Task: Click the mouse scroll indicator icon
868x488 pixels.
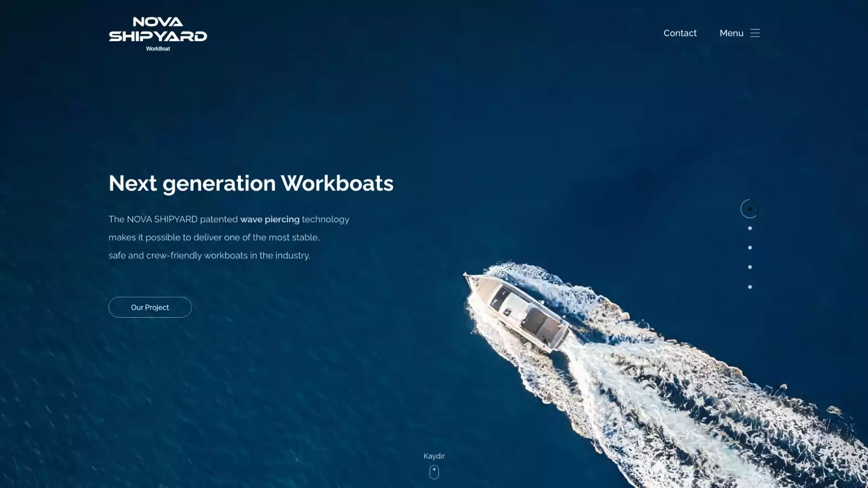Action: click(x=434, y=472)
